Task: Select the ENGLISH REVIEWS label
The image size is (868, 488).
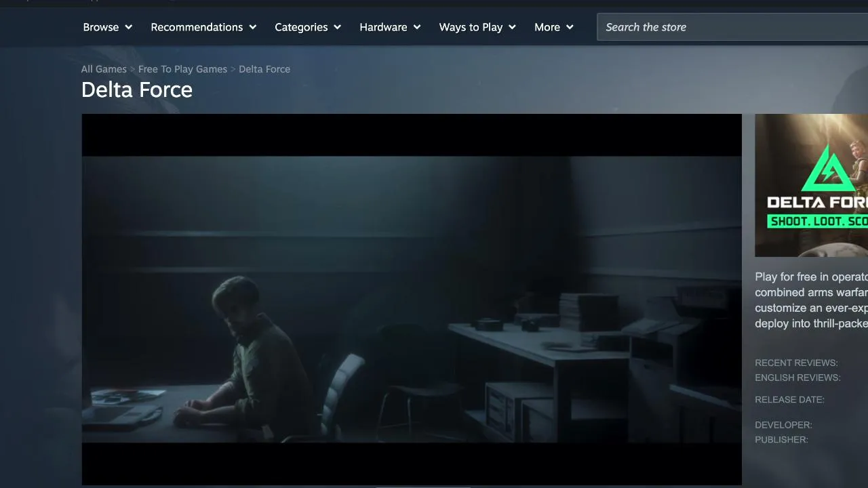Action: click(x=797, y=378)
